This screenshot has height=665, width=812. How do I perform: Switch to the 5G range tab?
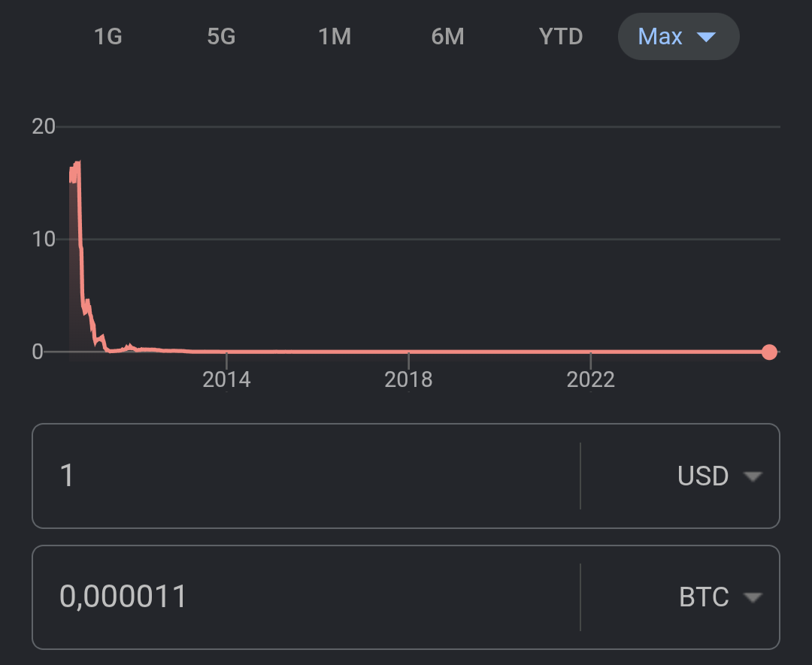click(x=221, y=36)
